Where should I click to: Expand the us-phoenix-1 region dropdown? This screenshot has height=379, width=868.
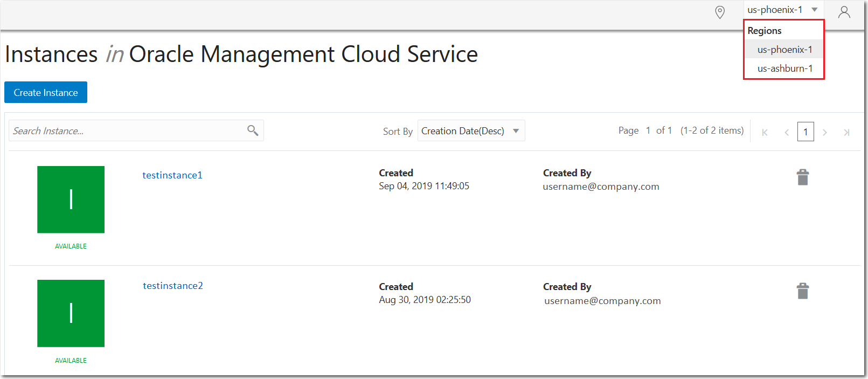coord(783,10)
